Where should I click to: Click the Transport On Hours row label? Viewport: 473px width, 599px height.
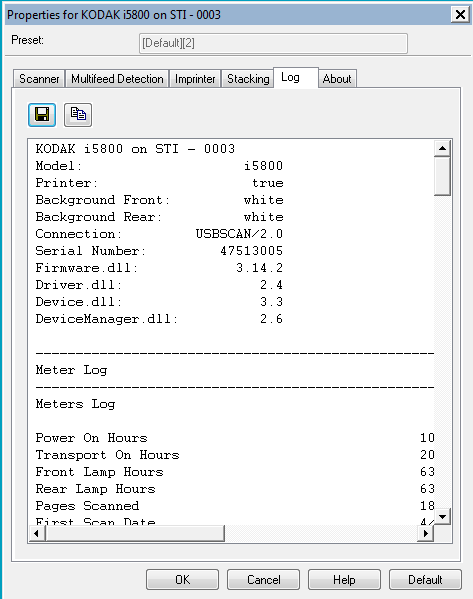(107, 455)
